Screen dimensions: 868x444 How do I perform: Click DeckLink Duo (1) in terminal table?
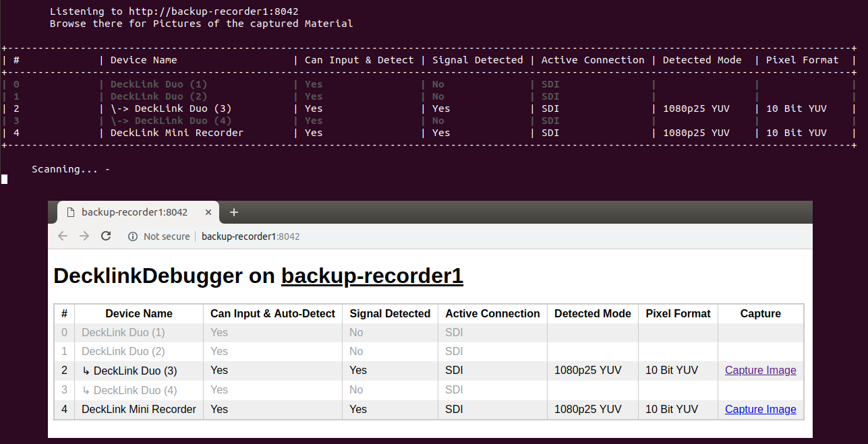click(158, 84)
